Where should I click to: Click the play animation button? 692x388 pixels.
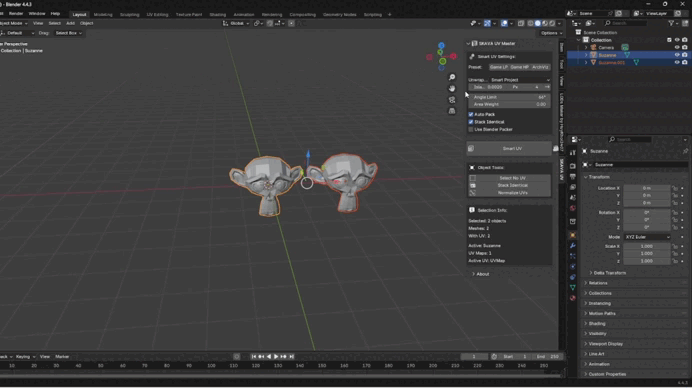(x=276, y=356)
